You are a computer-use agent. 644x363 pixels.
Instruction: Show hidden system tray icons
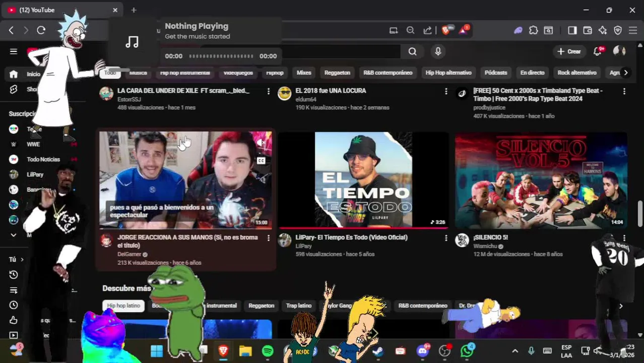(x=515, y=351)
